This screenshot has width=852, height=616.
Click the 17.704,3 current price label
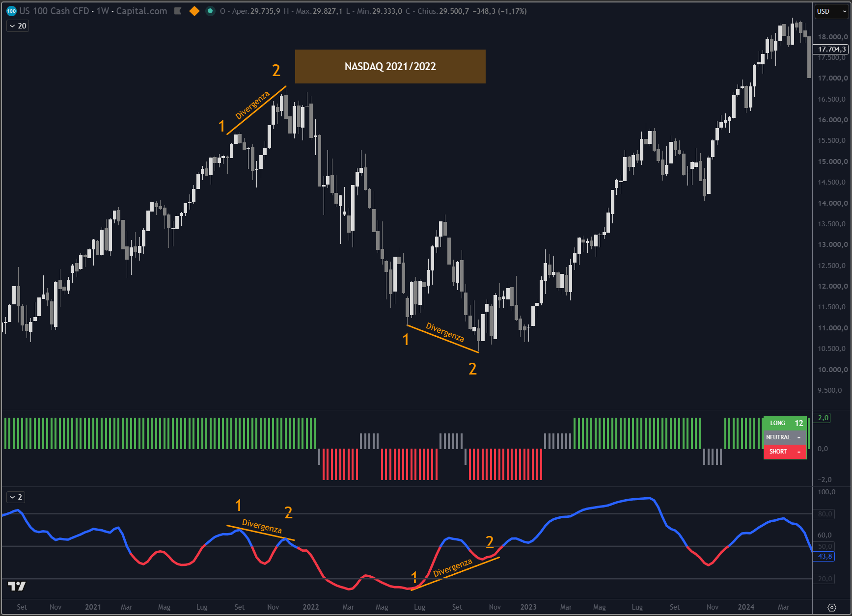coord(831,49)
